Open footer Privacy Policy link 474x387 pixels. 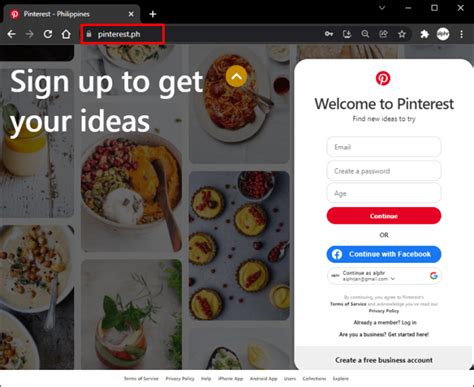click(x=180, y=379)
